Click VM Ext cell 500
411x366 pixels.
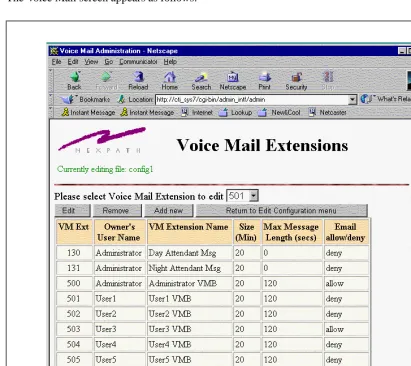click(x=74, y=283)
